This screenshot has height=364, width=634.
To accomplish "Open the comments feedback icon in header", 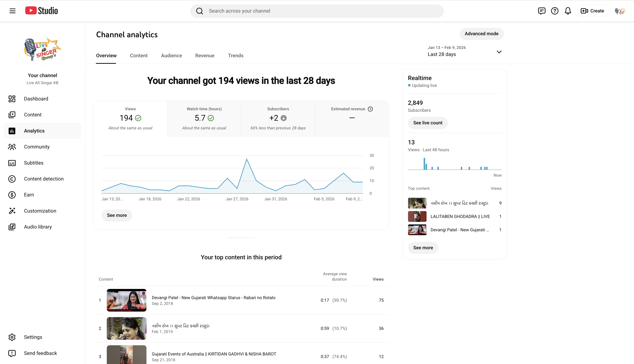I will [541, 11].
